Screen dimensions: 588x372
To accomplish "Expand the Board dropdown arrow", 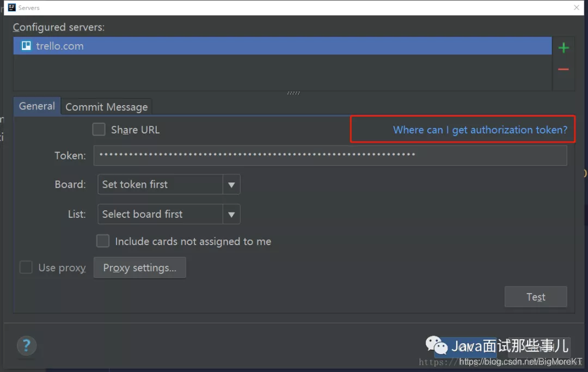I will (231, 185).
